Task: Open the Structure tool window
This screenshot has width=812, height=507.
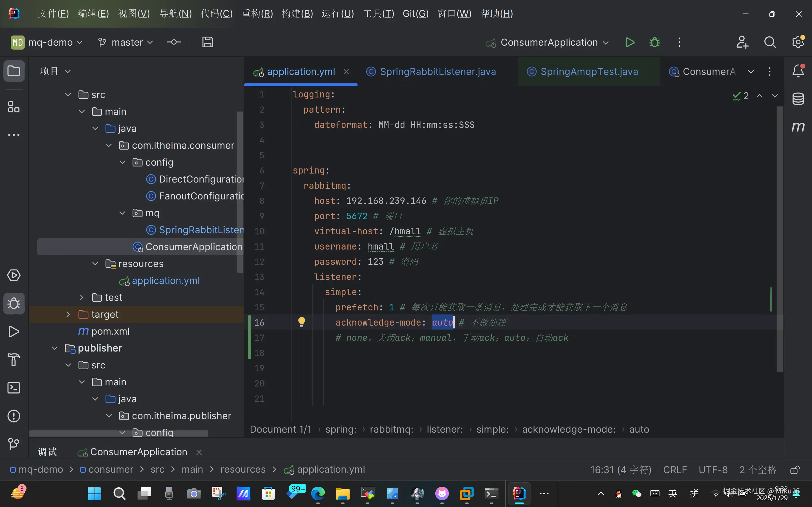Action: point(14,107)
